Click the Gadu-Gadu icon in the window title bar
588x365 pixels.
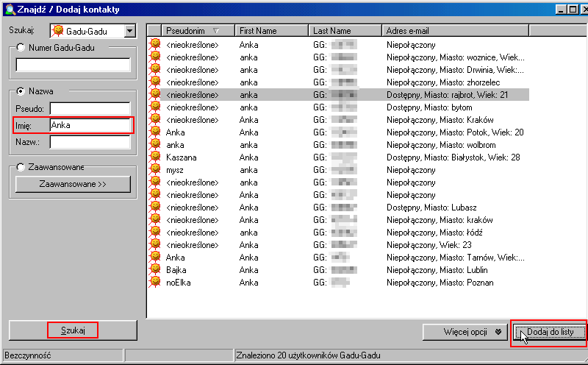tap(9, 10)
